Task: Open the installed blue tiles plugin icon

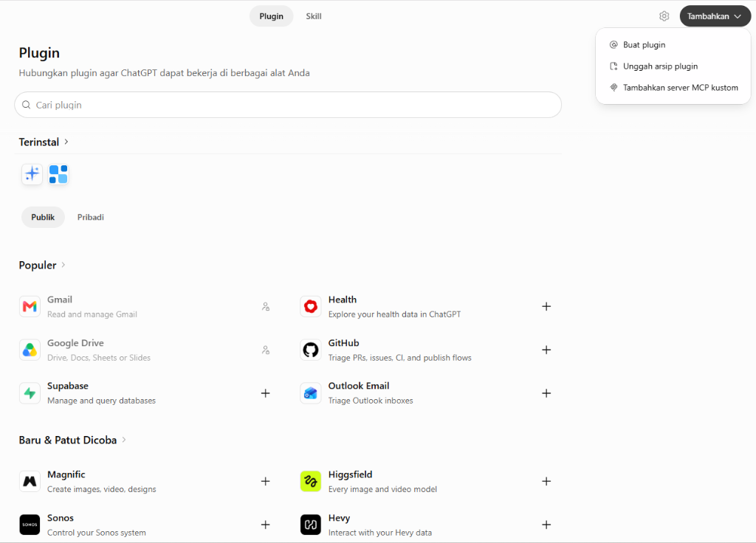Action: click(58, 174)
